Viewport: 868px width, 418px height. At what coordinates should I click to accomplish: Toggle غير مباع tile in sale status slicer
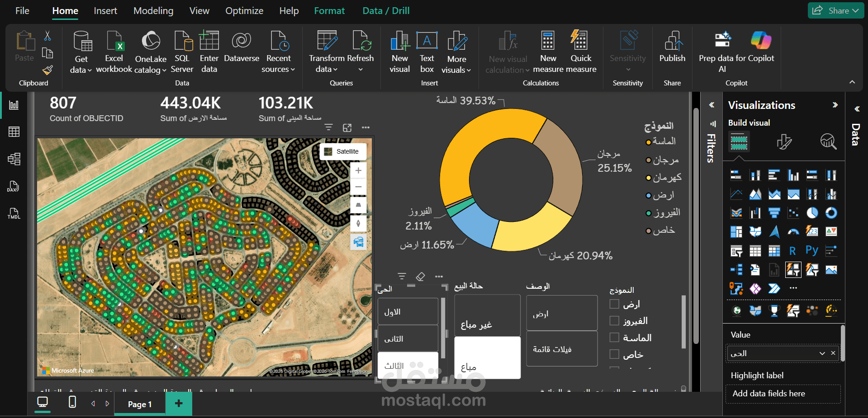pyautogui.click(x=487, y=315)
